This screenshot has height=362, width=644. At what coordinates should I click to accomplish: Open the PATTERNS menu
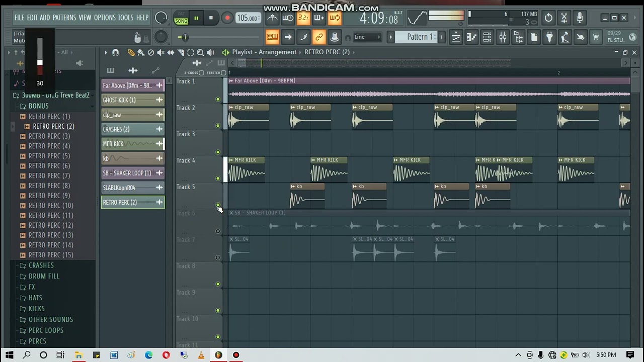[64, 18]
